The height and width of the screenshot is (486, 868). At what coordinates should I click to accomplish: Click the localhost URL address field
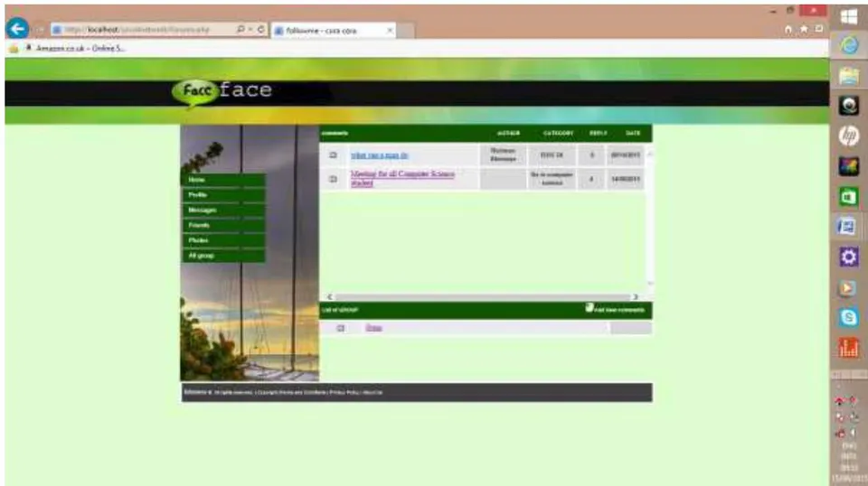click(x=144, y=29)
